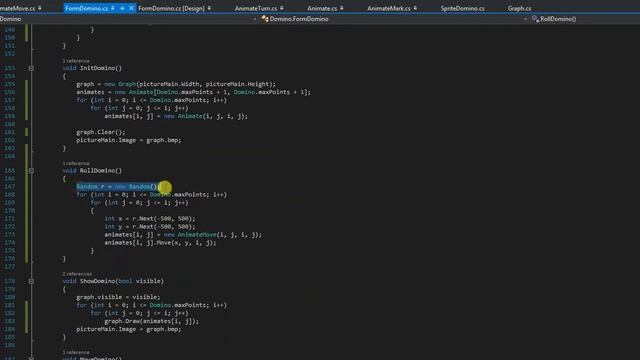Collapse the InitDomino() method
The image size is (640, 360).
click(31, 68)
